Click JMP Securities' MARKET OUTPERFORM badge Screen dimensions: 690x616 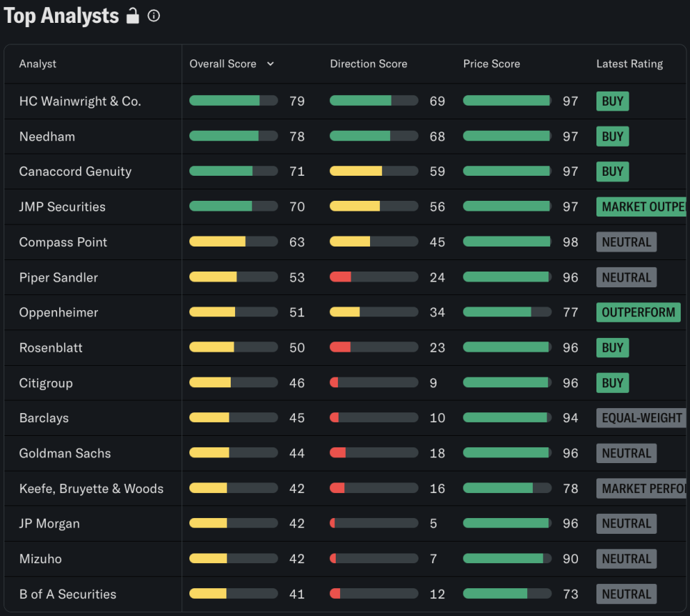coord(641,207)
